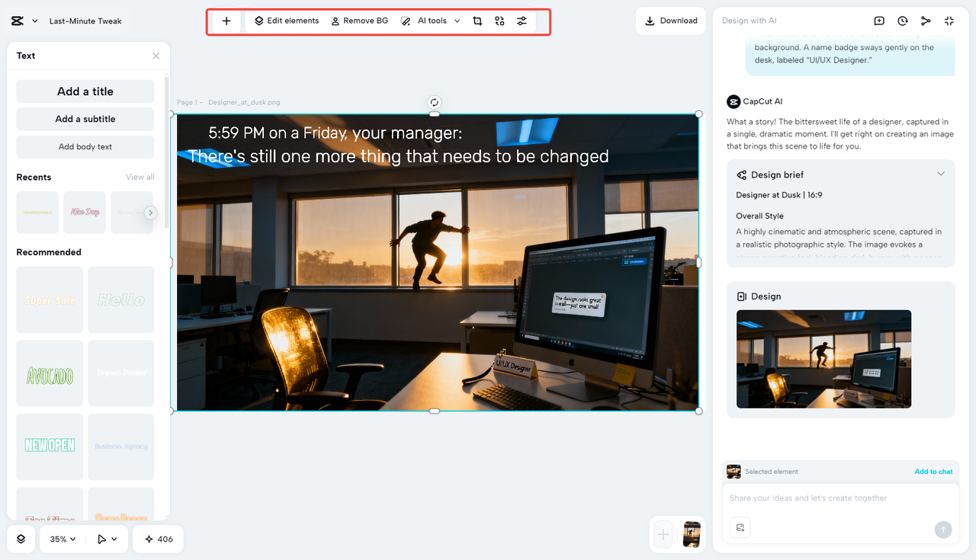Start a new chat in the AI panel
This screenshot has height=560, width=976.
[x=878, y=21]
